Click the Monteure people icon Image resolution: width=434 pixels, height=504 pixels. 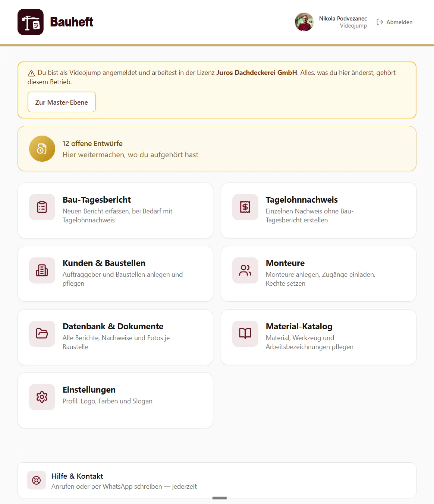tap(245, 270)
